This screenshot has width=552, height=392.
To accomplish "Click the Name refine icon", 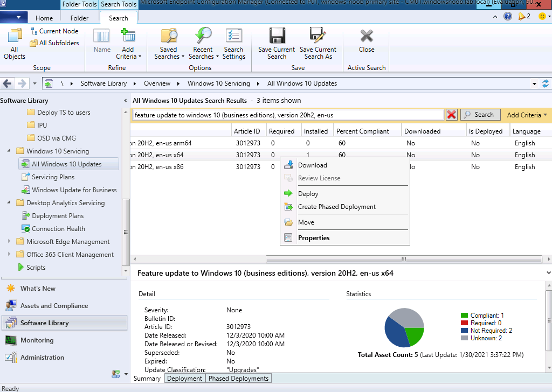I will coord(102,40).
